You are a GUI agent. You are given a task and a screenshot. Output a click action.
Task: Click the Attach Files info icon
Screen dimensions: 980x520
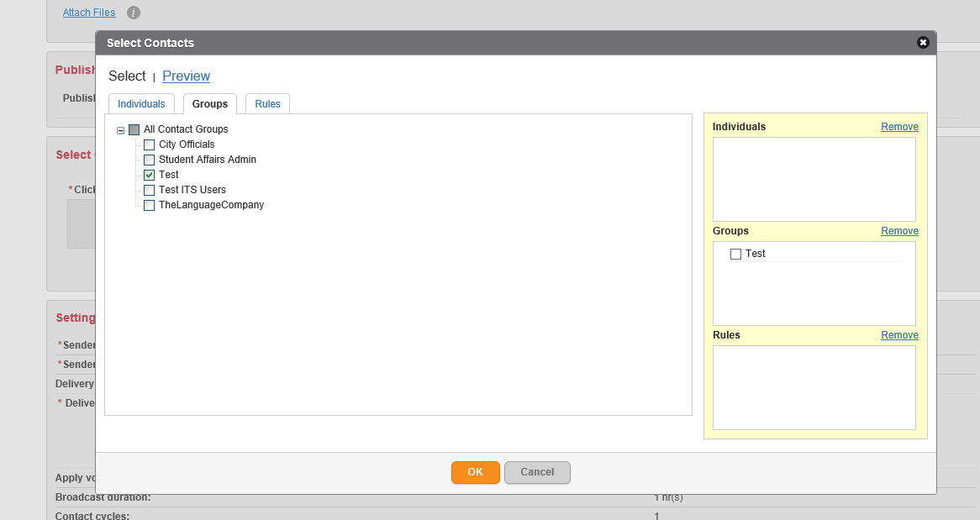(133, 13)
